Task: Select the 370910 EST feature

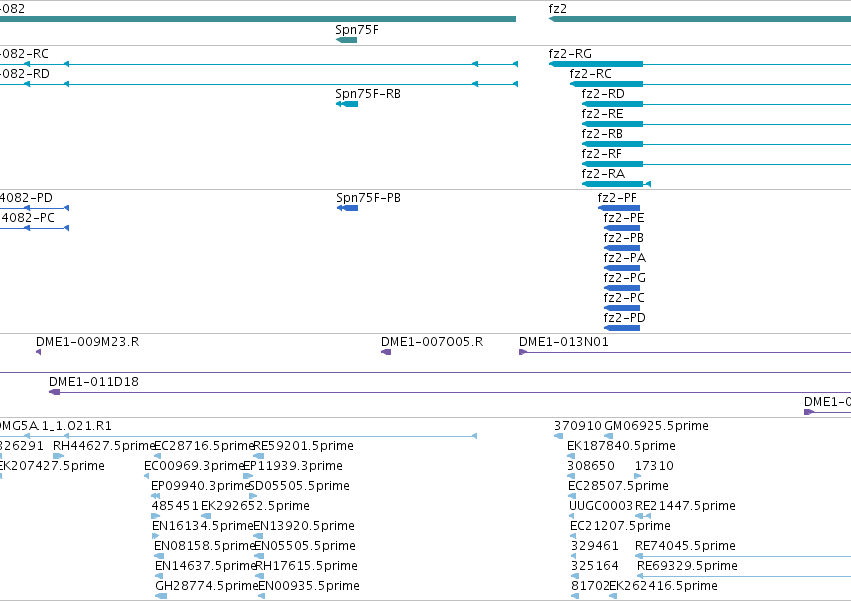Action: pyautogui.click(x=558, y=436)
